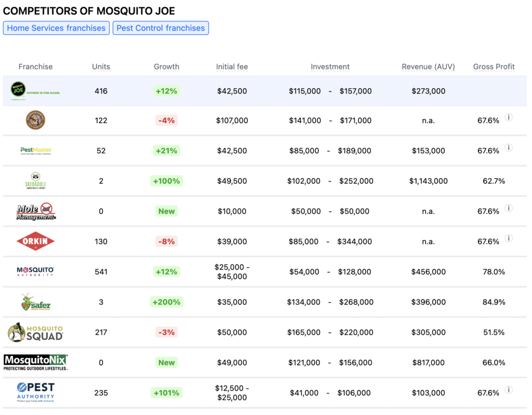
Task: Click the MosquitoNix logo
Action: click(36, 363)
